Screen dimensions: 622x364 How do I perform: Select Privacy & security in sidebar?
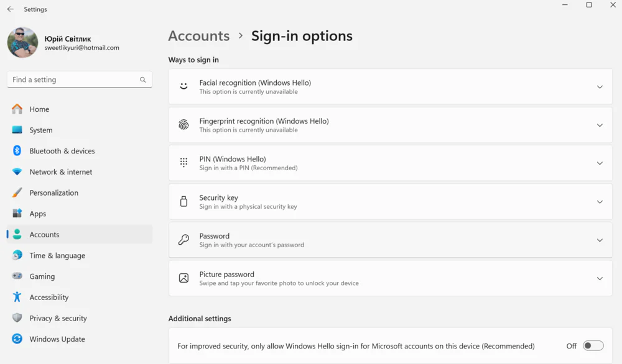(x=80, y=318)
